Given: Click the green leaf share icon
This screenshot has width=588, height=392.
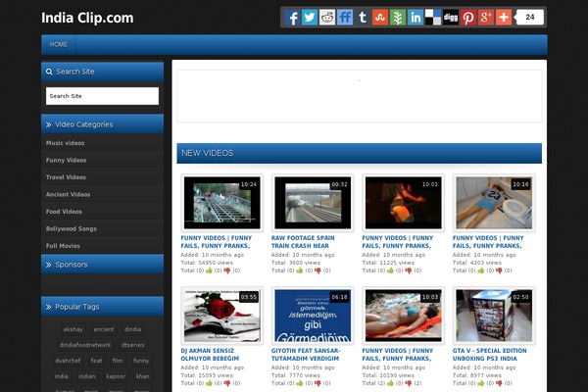Looking at the screenshot, I should pyautogui.click(x=398, y=18).
